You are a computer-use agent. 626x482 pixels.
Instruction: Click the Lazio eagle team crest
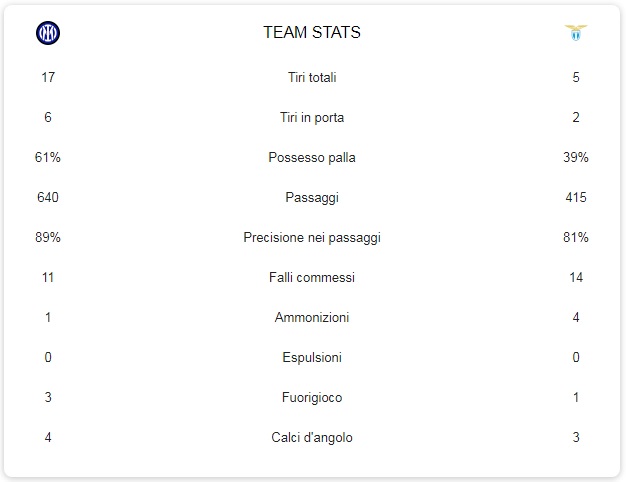576,33
